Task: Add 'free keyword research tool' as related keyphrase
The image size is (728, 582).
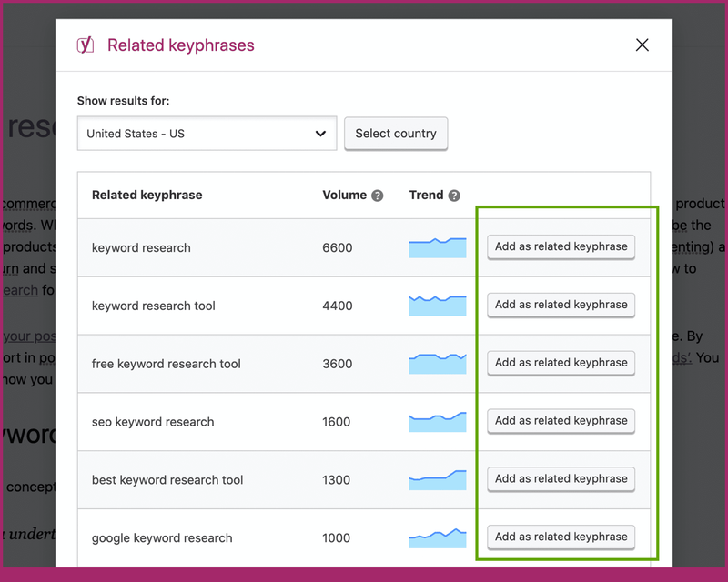Action: (561, 363)
